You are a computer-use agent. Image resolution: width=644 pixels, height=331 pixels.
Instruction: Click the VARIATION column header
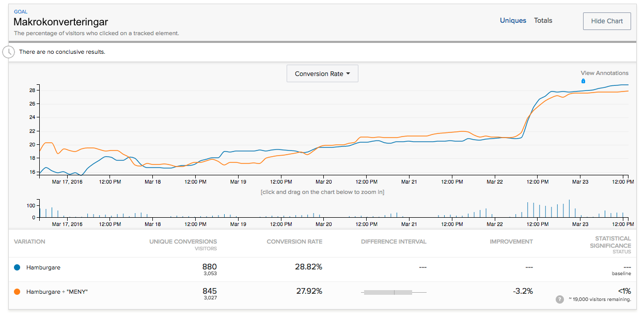[x=29, y=242]
